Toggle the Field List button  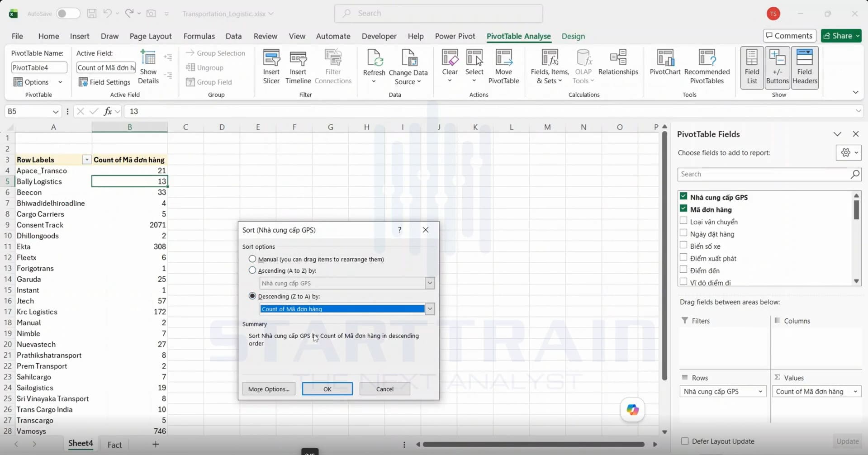coord(752,67)
